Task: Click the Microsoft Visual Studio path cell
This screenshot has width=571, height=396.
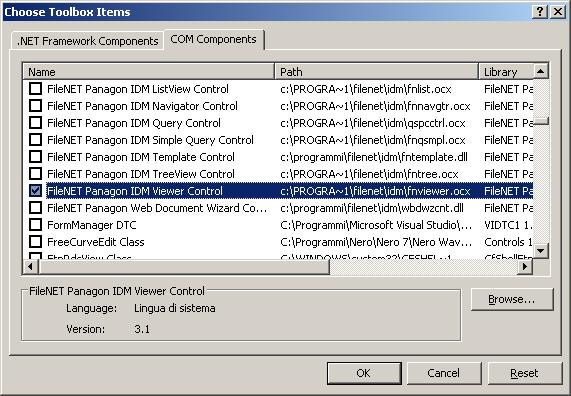Action: tap(376, 225)
